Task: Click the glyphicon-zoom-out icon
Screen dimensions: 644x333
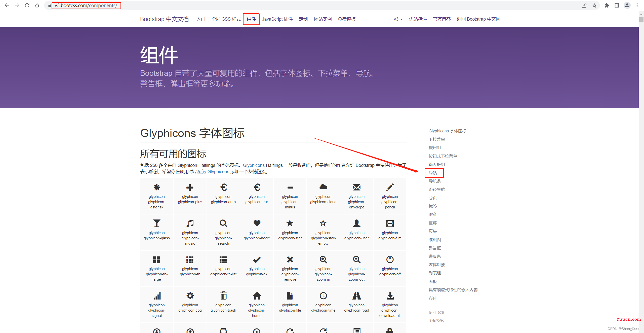Action: click(x=357, y=260)
